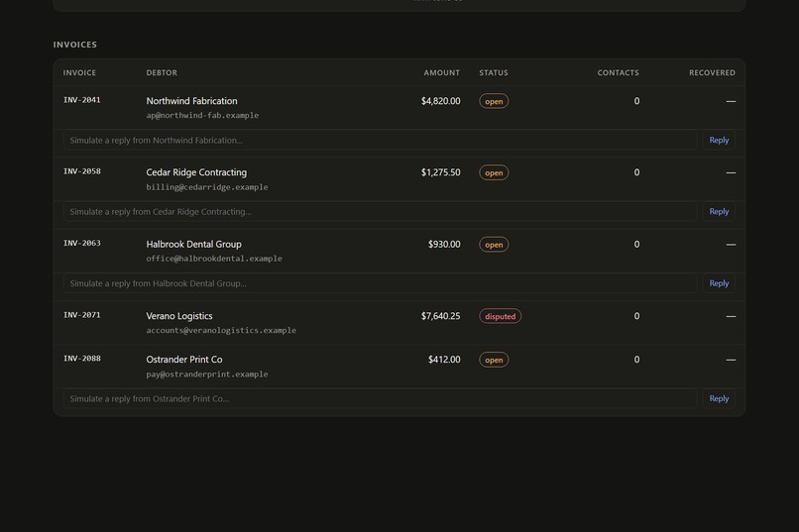Image resolution: width=799 pixels, height=532 pixels.
Task: Focus the Cedar Ridge Contracting reply input
Action: click(380, 211)
